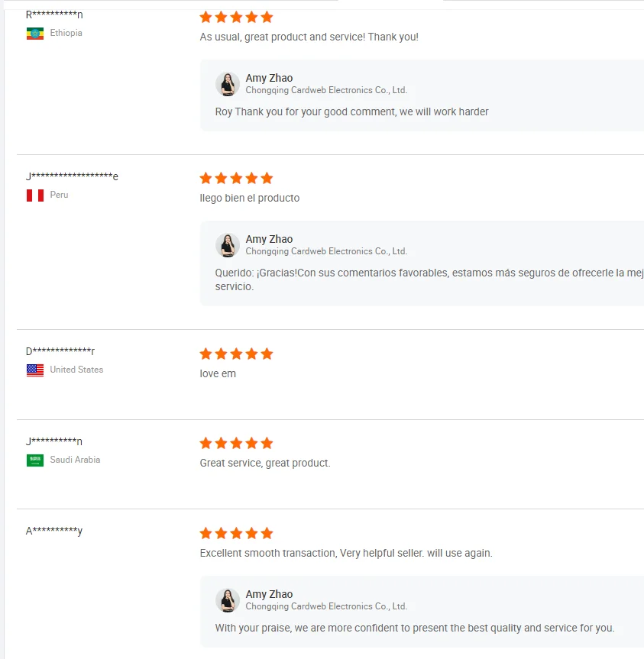Click the review text 'love em'
The image size is (644, 659).
coord(218,373)
